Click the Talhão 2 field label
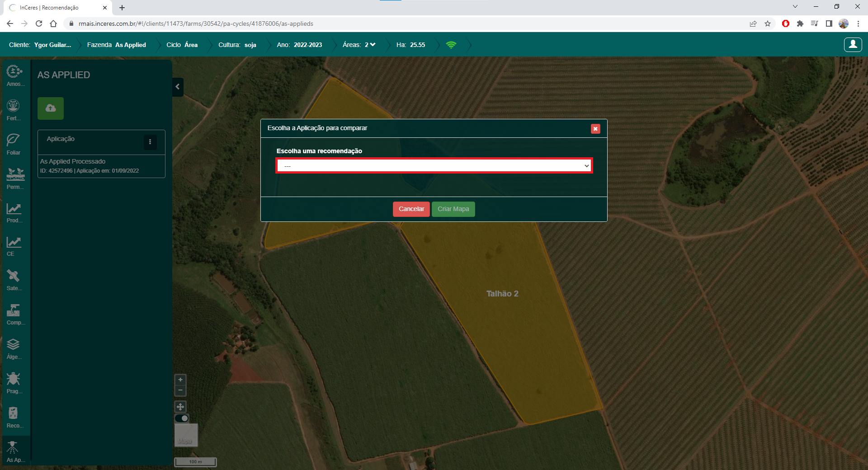 (x=502, y=294)
